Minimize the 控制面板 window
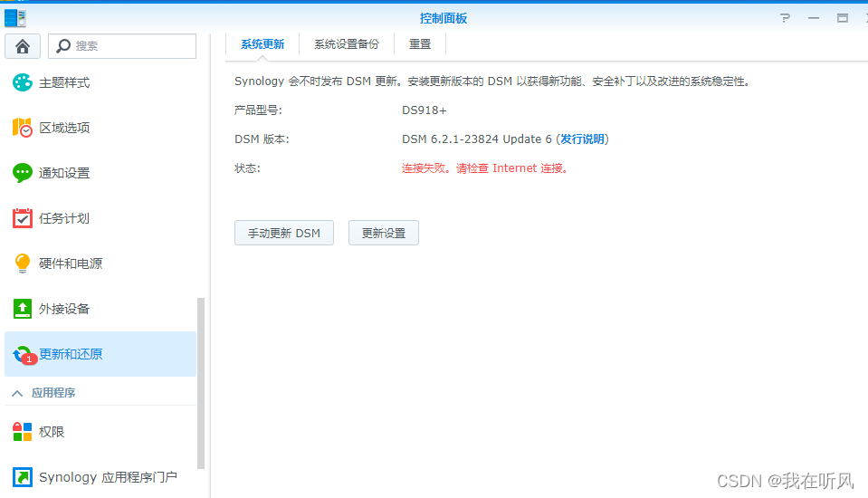 pyautogui.click(x=814, y=18)
